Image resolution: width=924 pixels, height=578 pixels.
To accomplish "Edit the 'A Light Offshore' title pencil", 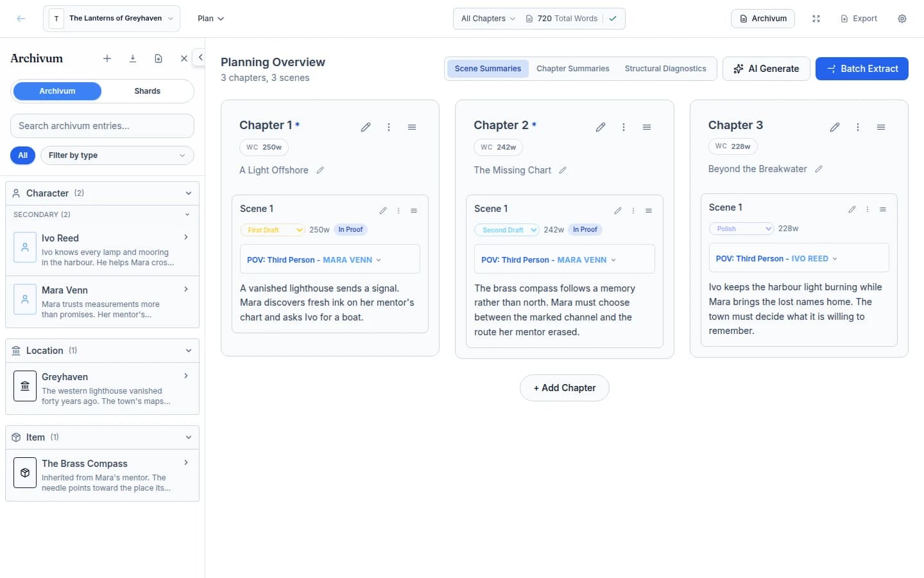I will pos(320,170).
